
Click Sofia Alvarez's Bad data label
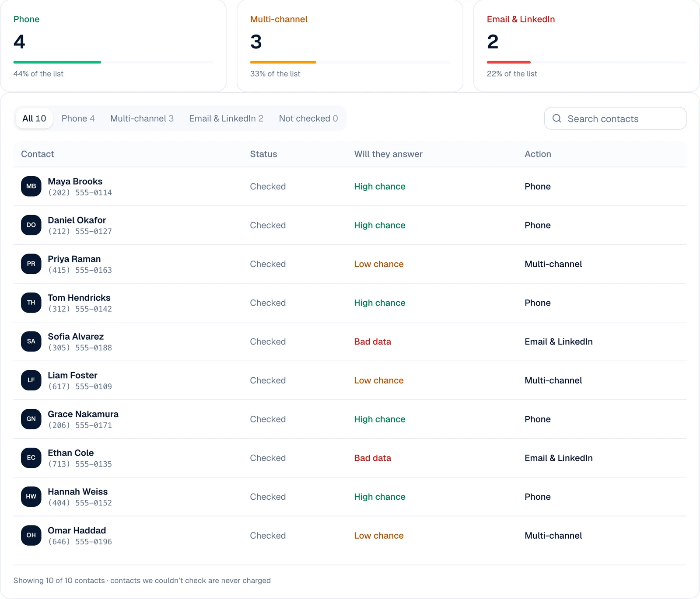[x=373, y=341]
